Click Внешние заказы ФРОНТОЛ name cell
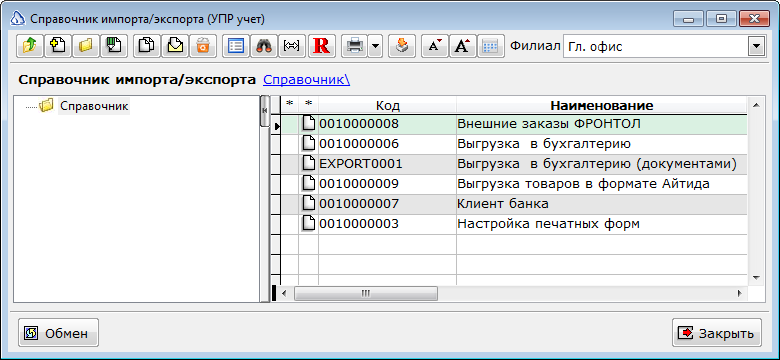The image size is (780, 360). coord(601,124)
